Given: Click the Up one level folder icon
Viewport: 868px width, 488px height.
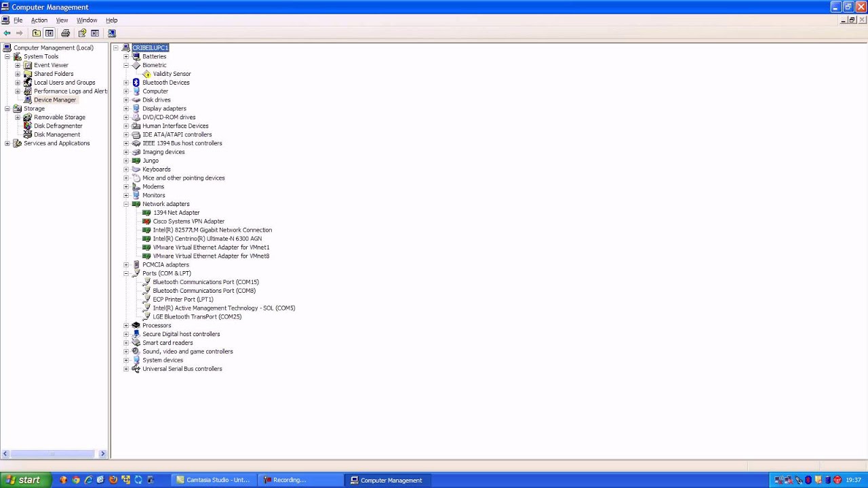Looking at the screenshot, I should 37,33.
